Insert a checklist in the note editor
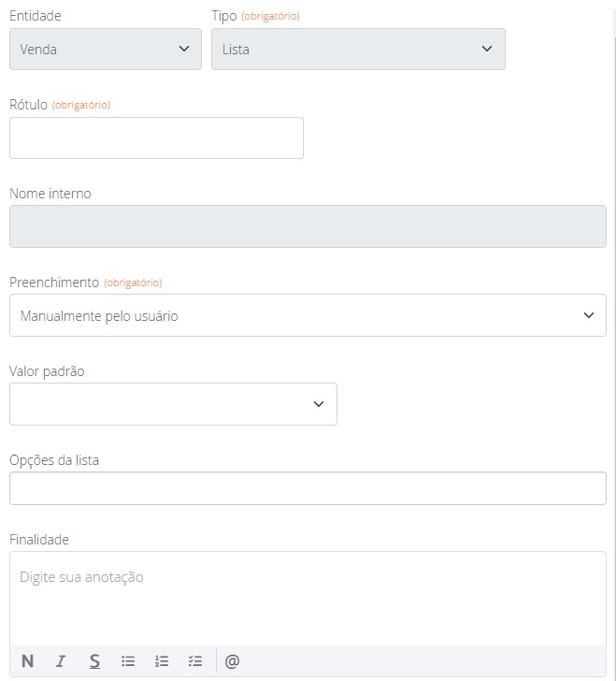Image resolution: width=616 pixels, height=681 pixels. [195, 661]
